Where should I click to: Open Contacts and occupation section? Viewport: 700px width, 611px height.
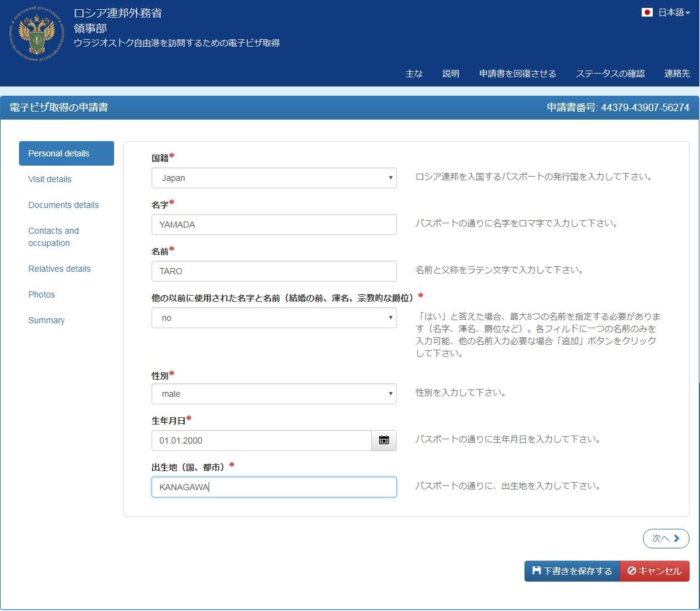(x=53, y=237)
